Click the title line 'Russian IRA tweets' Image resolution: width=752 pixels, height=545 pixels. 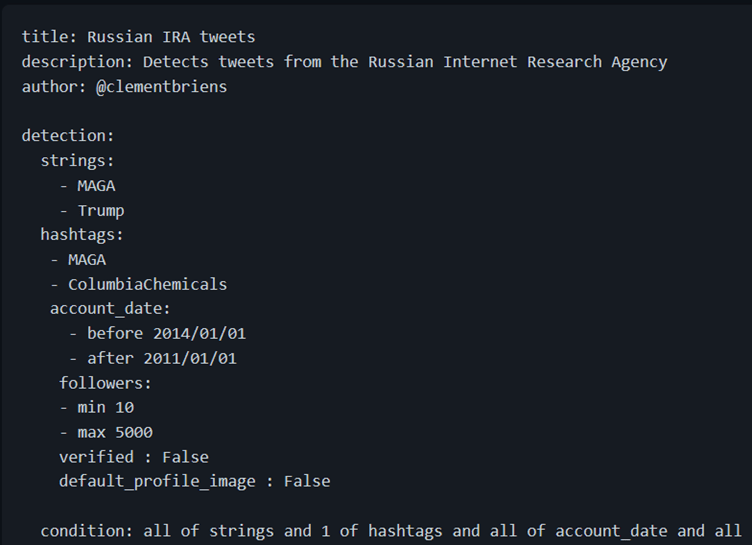(x=171, y=37)
